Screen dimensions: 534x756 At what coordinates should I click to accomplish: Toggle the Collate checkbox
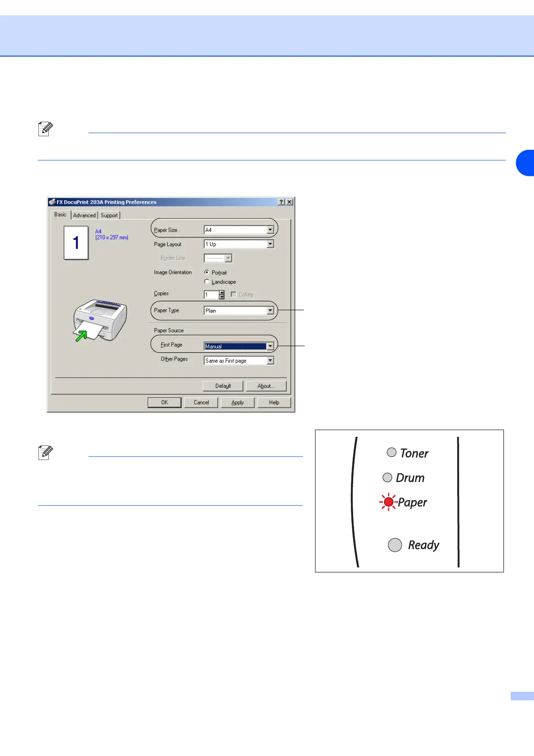pyautogui.click(x=233, y=294)
